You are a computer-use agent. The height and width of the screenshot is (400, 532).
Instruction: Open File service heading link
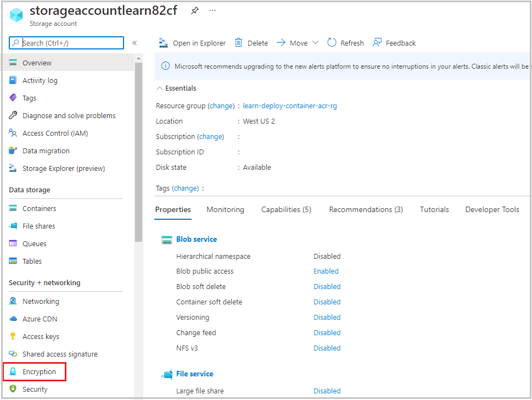(195, 374)
